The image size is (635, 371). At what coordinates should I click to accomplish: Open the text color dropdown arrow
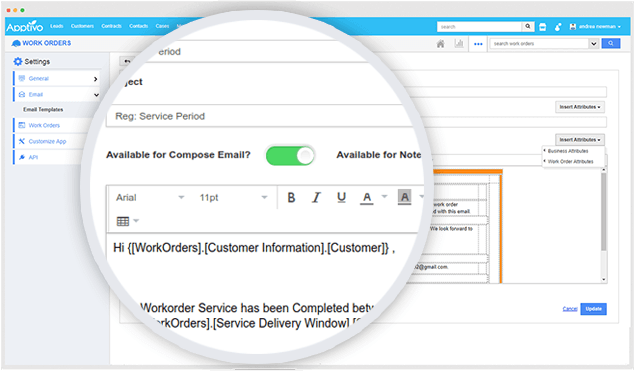click(x=384, y=197)
